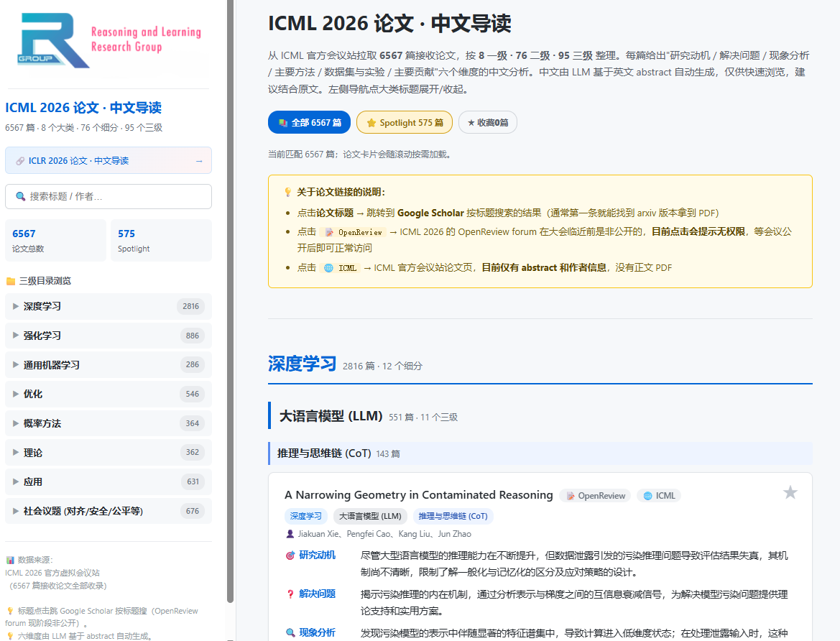Screen dimensions: 840x641
Task: Open paper title A Narrowing Geometry in Contaminated Reasoning
Action: pyautogui.click(x=418, y=494)
